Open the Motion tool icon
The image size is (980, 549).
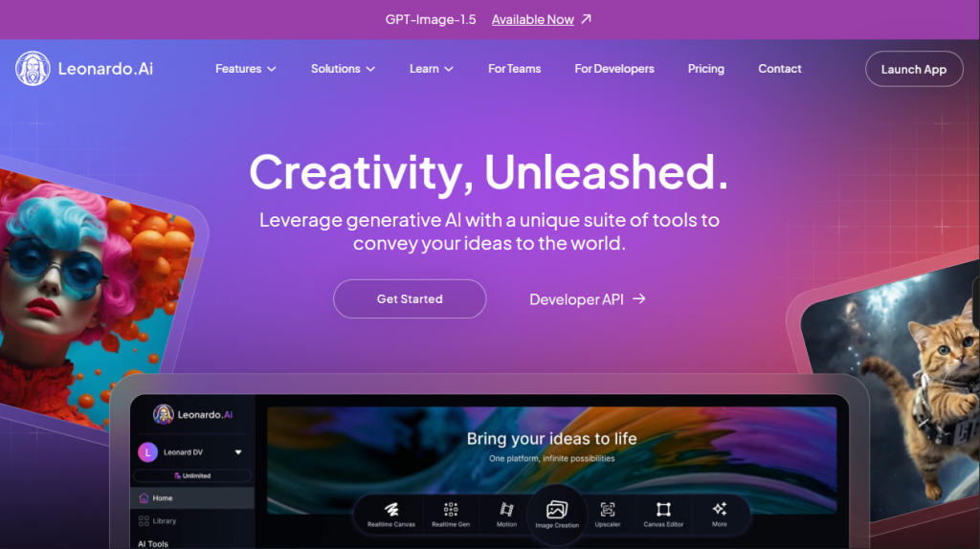pyautogui.click(x=506, y=510)
